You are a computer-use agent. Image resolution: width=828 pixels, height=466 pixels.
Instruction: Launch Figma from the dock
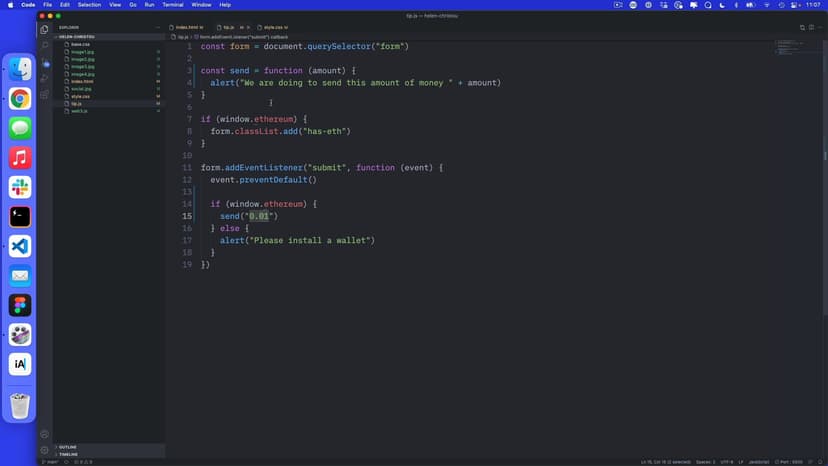20,305
